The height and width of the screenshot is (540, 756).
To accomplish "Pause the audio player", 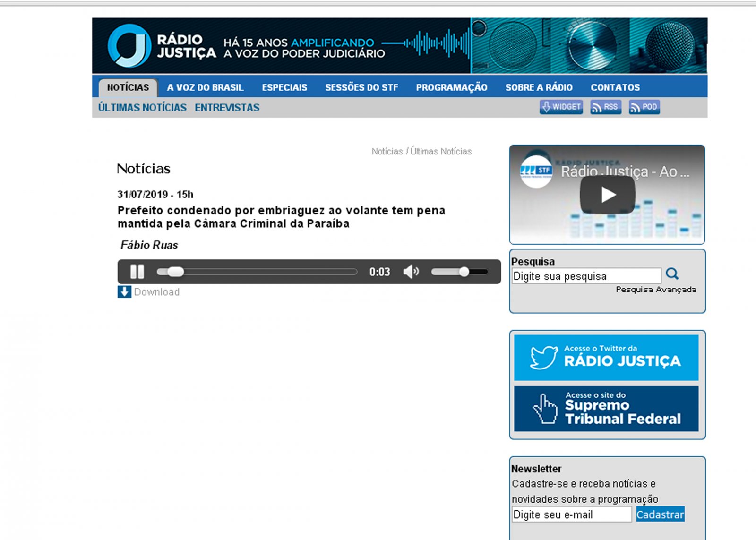I will click(137, 272).
